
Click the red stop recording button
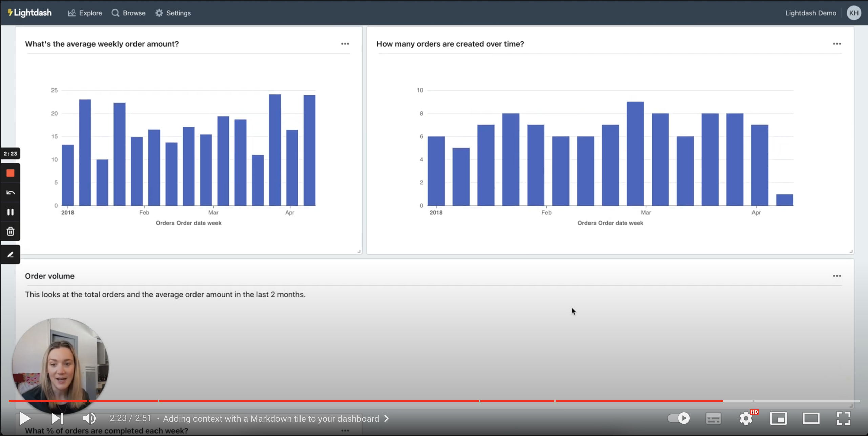tap(10, 173)
